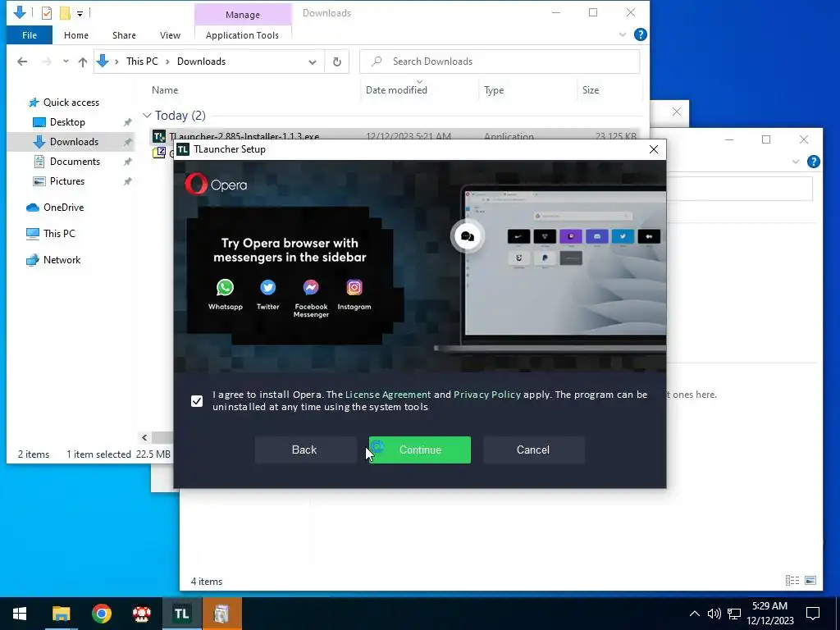This screenshot has height=630, width=840.
Task: Open OneDrive in navigation pane
Action: (63, 208)
